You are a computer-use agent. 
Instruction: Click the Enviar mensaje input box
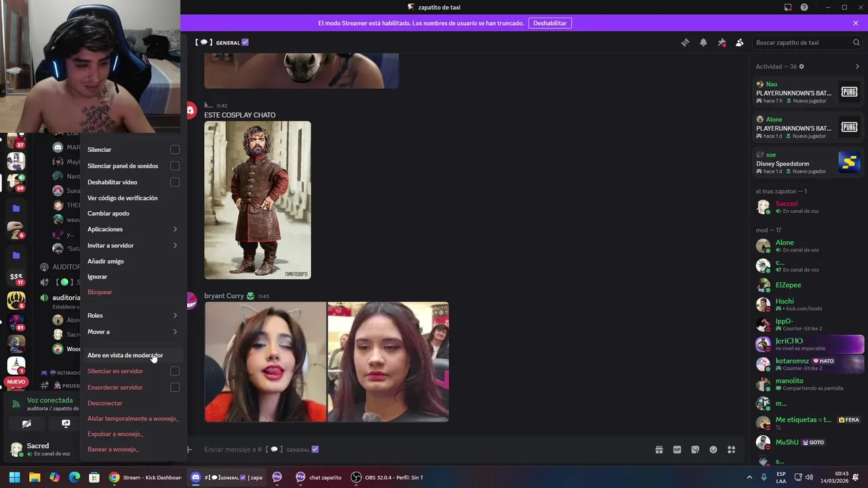[420, 449]
